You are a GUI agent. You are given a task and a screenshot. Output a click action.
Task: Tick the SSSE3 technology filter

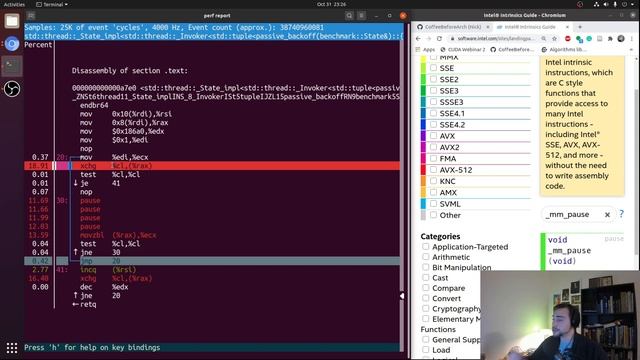[433, 102]
